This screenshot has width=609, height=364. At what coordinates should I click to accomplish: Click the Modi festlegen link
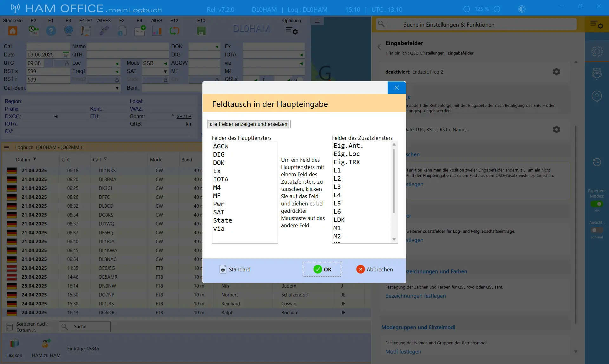point(403,352)
